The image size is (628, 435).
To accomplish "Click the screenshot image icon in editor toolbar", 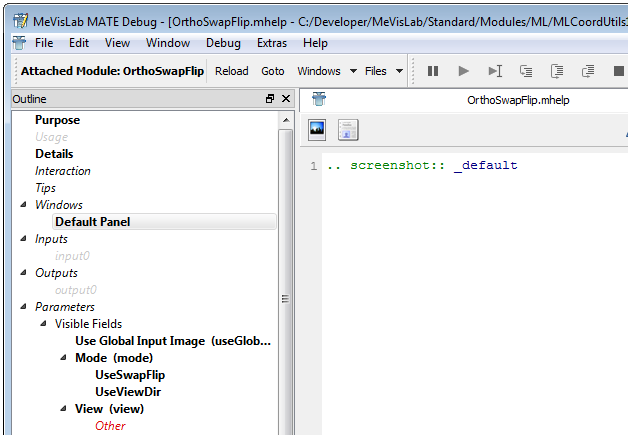I will point(317,129).
